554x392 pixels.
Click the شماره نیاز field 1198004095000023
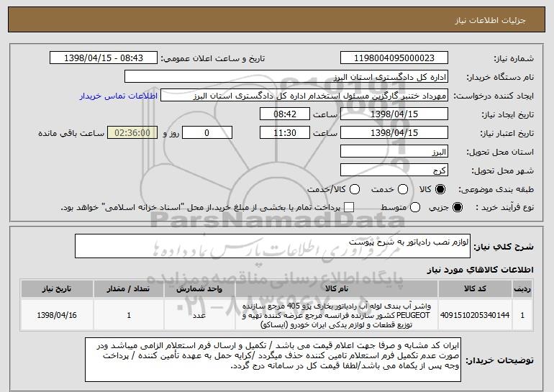pos(394,58)
